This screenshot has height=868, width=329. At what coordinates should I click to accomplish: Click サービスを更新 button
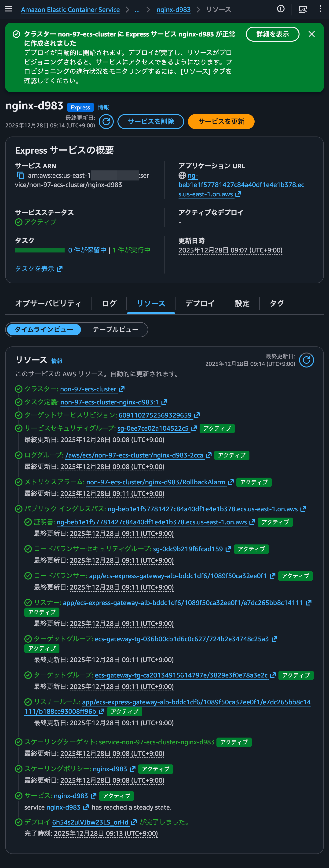221,121
